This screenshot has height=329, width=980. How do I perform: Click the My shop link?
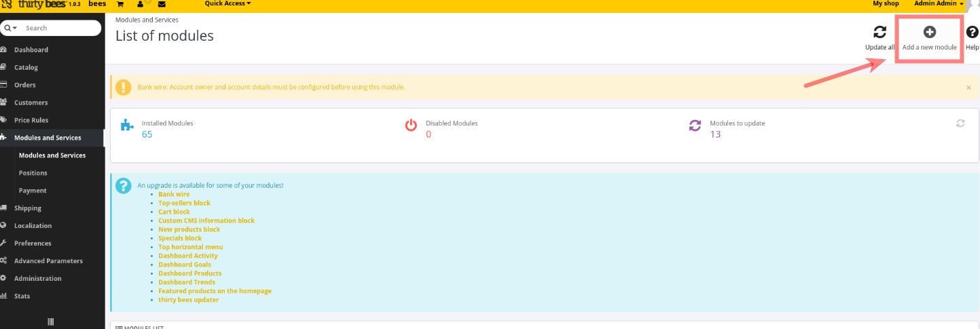[886, 3]
